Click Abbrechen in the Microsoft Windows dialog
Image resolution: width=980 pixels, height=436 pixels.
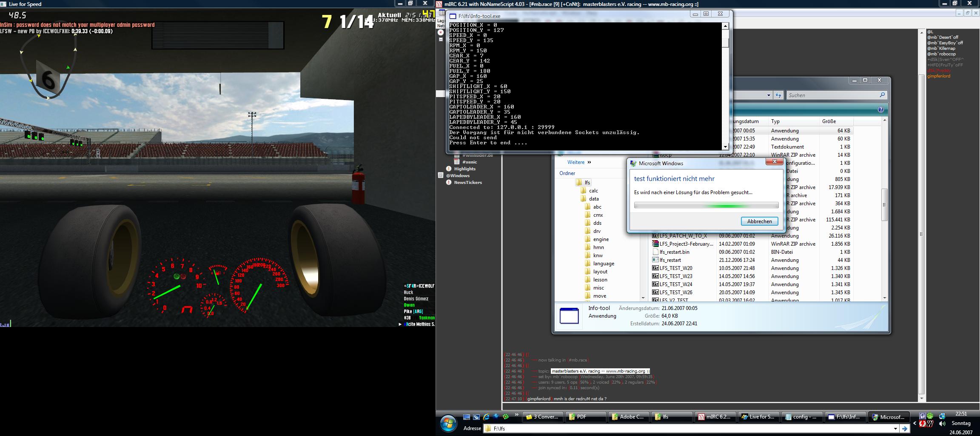click(x=759, y=221)
